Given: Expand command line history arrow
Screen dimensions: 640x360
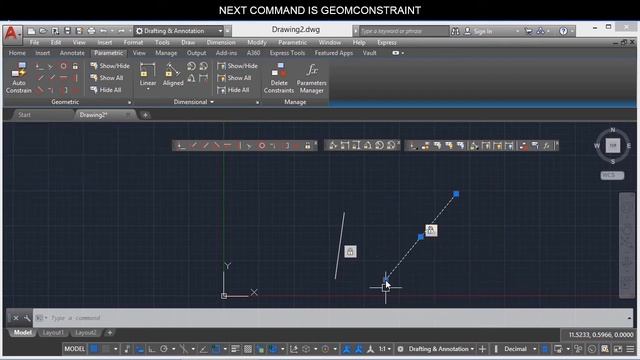Looking at the screenshot, I should tap(629, 318).
